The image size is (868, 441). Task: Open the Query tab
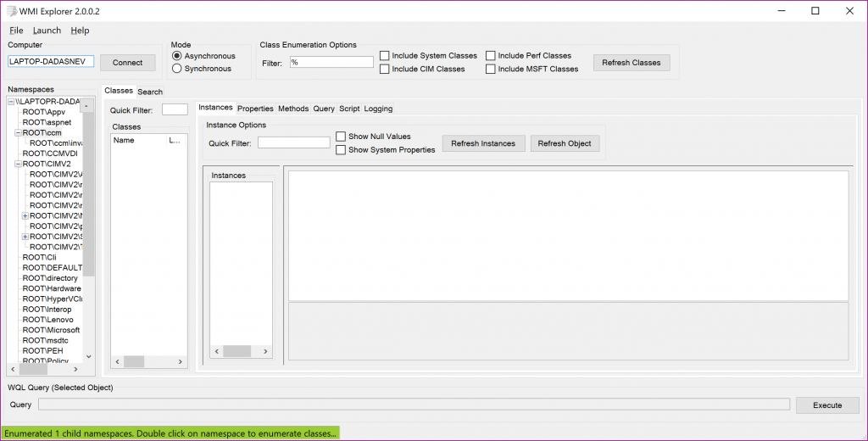pos(324,109)
